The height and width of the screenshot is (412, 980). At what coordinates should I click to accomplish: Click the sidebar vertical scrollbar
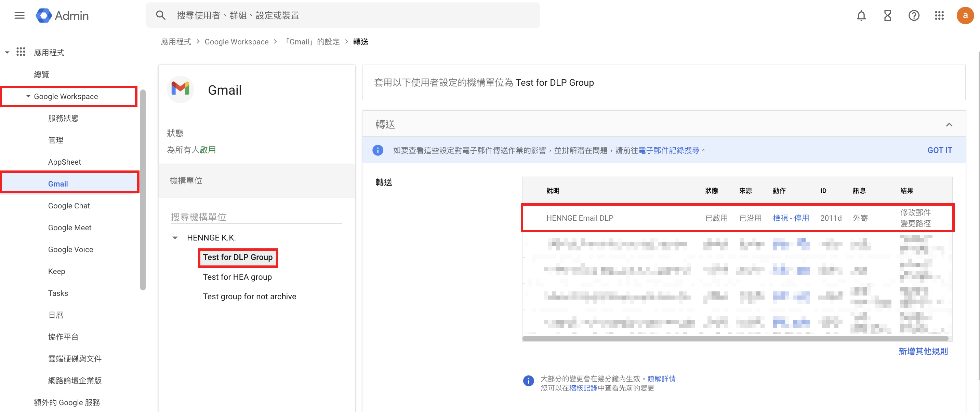(143, 190)
